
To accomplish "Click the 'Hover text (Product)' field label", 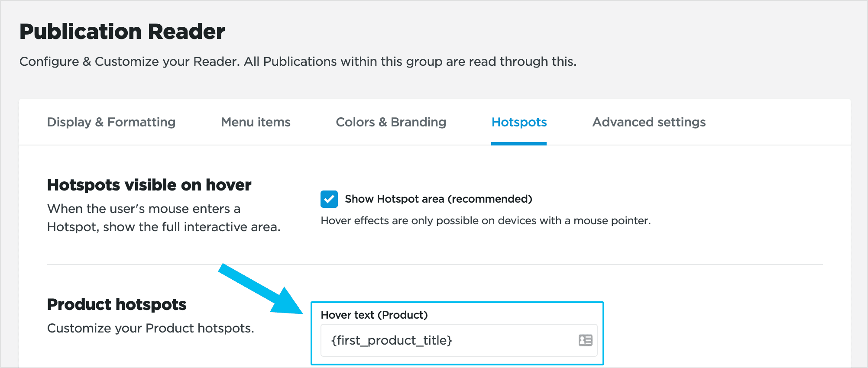I will (x=374, y=315).
